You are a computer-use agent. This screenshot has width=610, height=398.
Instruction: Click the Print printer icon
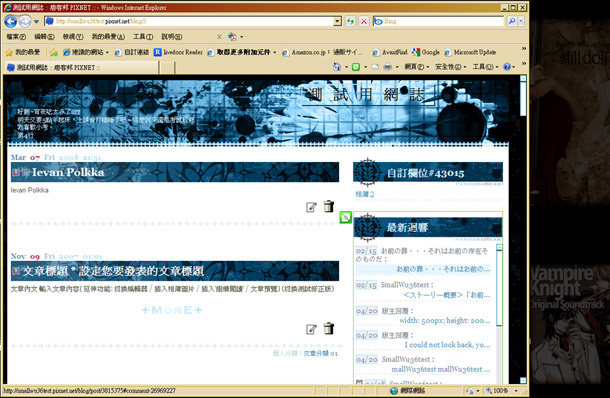pos(387,67)
